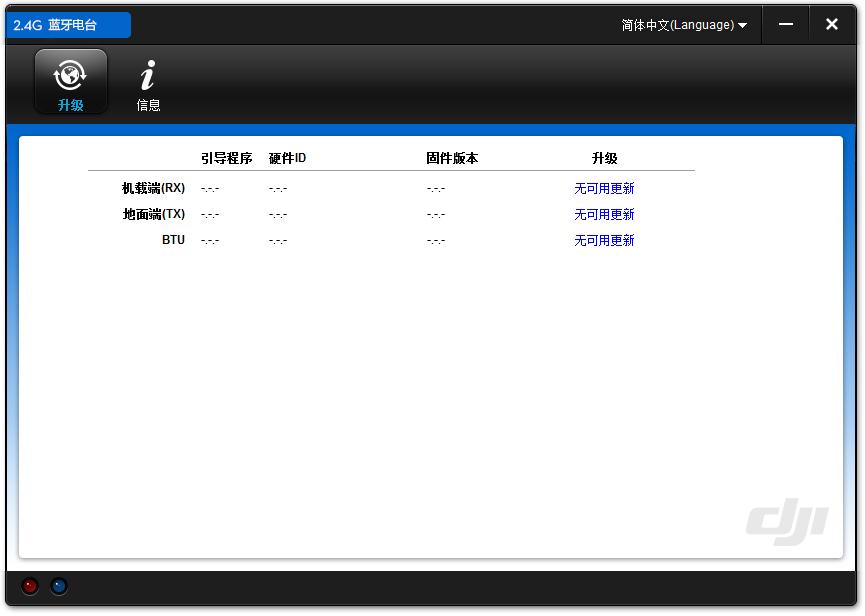Open the 信息 (Info) icon tab
Screen dimensions: 865x616
click(x=148, y=84)
